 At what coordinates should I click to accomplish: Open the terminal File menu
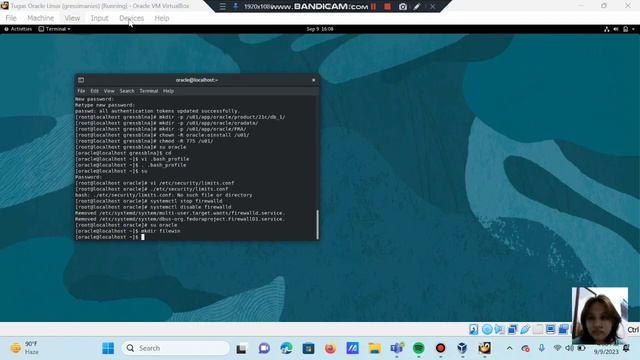click(x=81, y=91)
